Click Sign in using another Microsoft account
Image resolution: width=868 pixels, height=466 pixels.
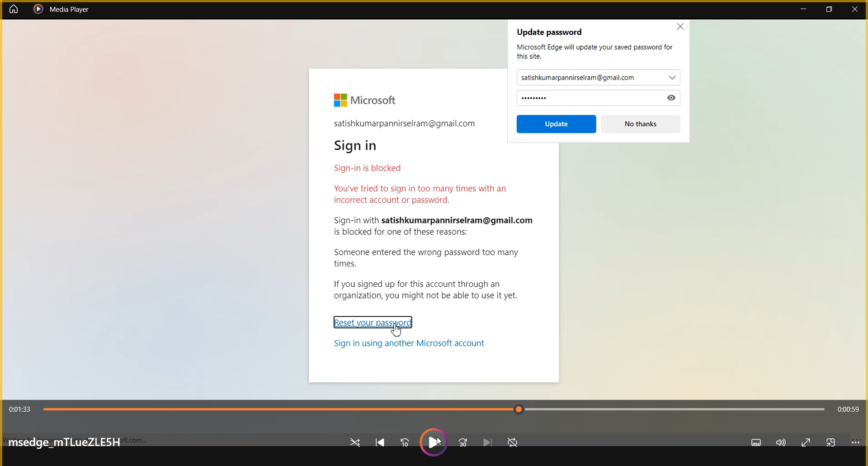(409, 343)
